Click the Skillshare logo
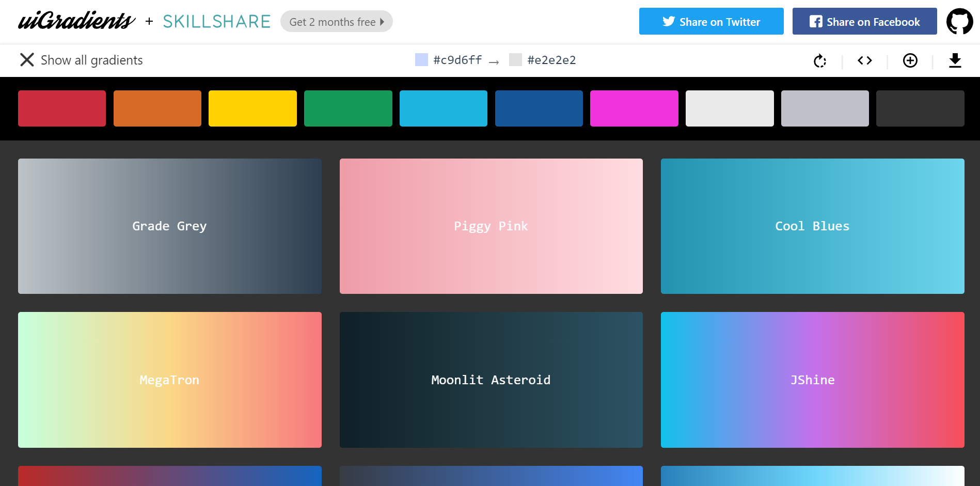Image resolution: width=980 pixels, height=486 pixels. [216, 22]
